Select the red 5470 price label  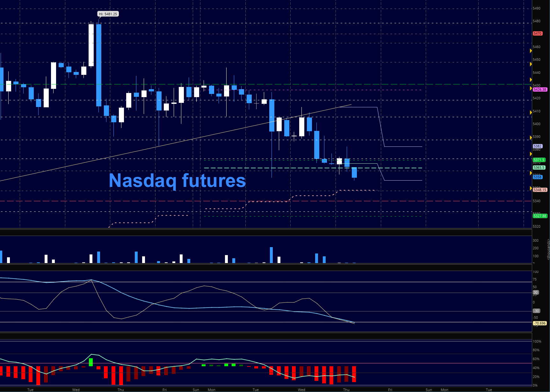(538, 33)
